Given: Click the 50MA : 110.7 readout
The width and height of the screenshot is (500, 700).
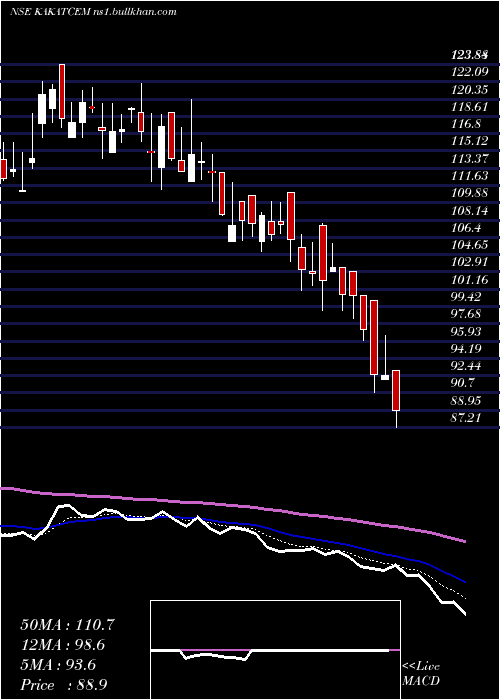Looking at the screenshot, I should point(67,625).
